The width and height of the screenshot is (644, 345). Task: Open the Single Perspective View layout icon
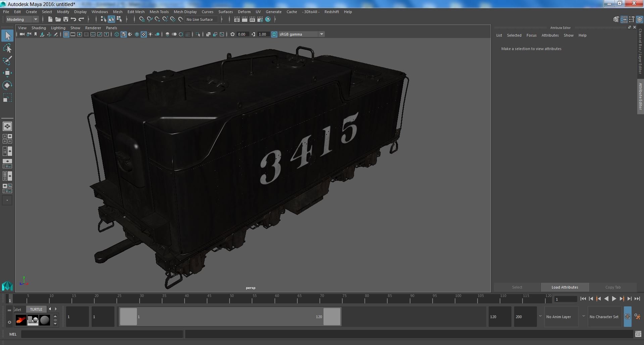point(7,126)
